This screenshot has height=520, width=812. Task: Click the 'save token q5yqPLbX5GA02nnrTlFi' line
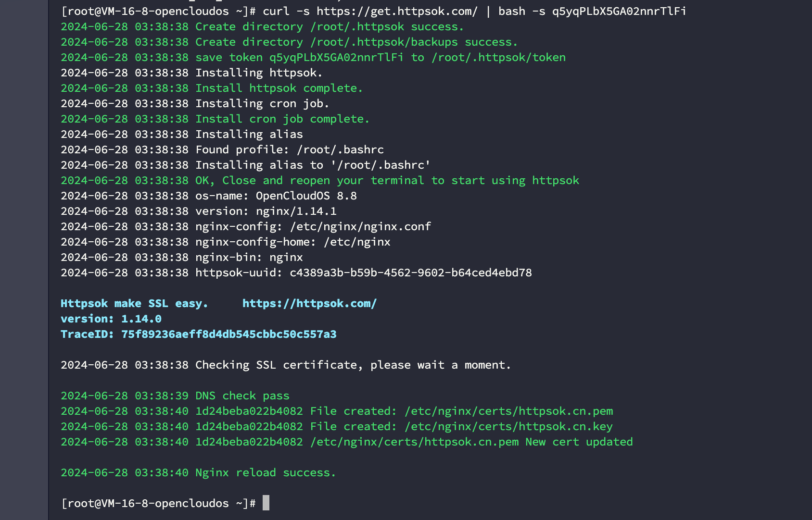[x=313, y=57]
